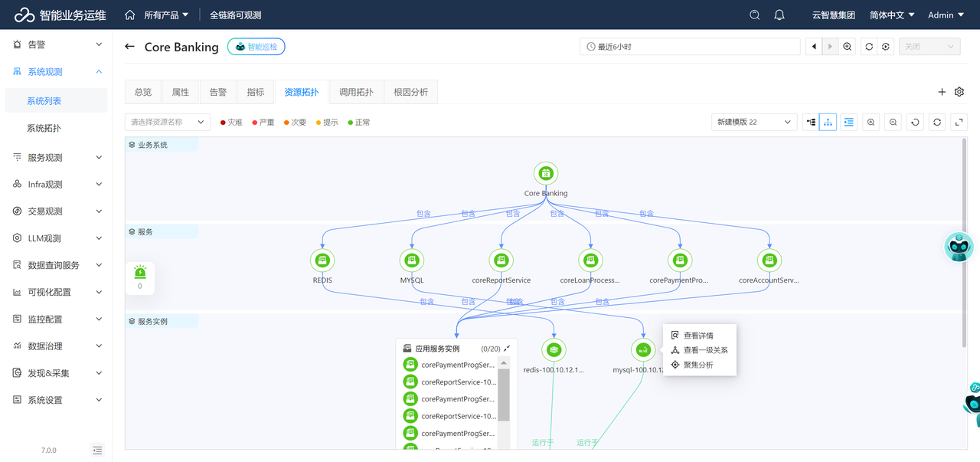The height and width of the screenshot is (462, 980).
Task: Toggle the 严重 severity legend filter
Action: (x=263, y=122)
